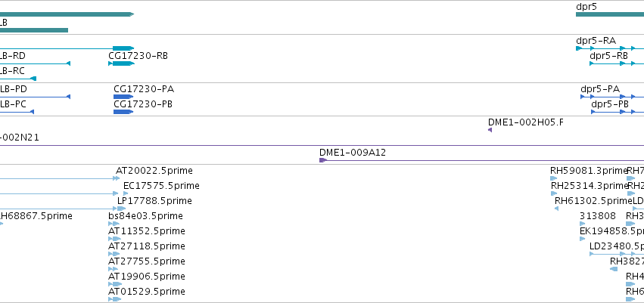The height and width of the screenshot is (303, 644).
Task: Select the CG17230-RB transcript glyph
Action: coord(121,63)
